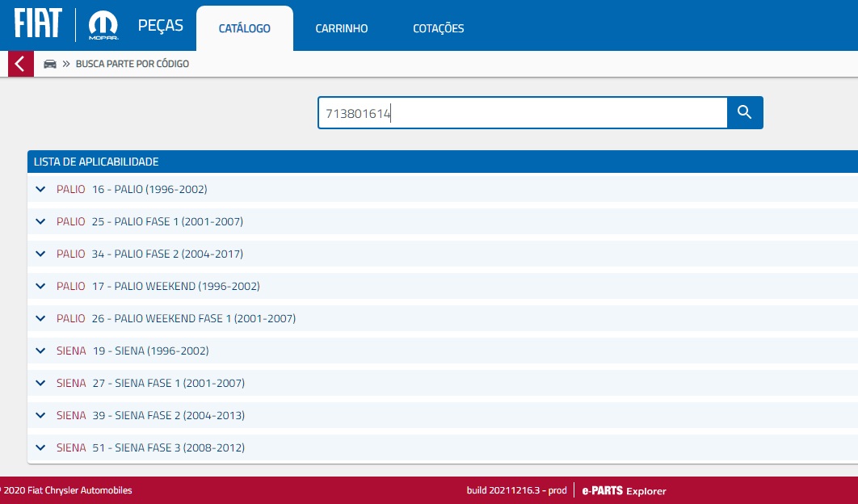Expand the 51 - Siena Fase 3 chevron
The width and height of the screenshot is (858, 504).
point(41,447)
